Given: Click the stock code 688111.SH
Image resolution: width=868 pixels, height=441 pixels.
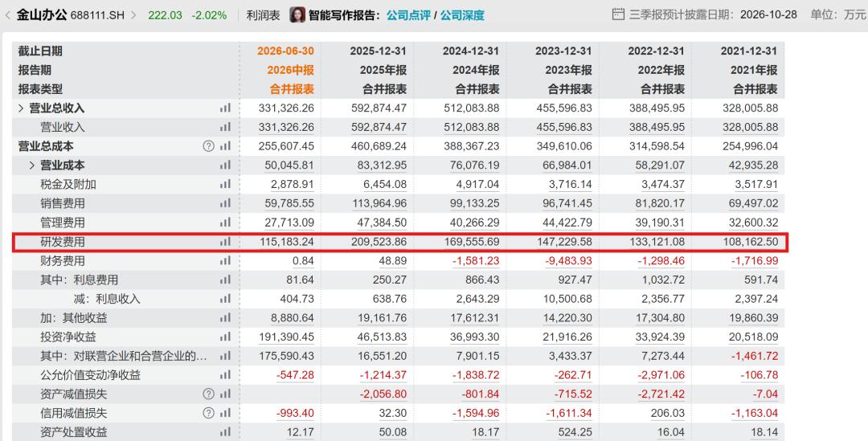Looking at the screenshot, I should point(97,15).
